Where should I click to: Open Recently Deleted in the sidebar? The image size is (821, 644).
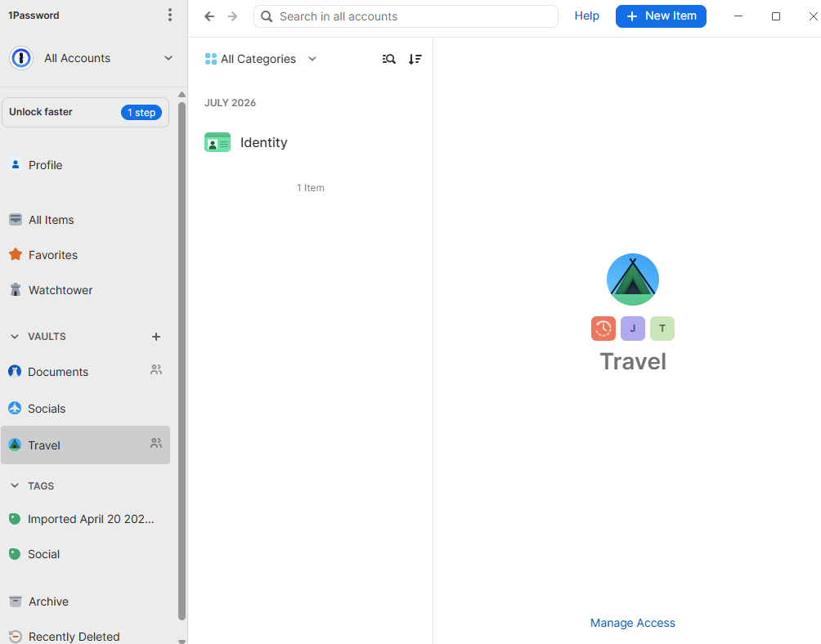tap(85, 636)
